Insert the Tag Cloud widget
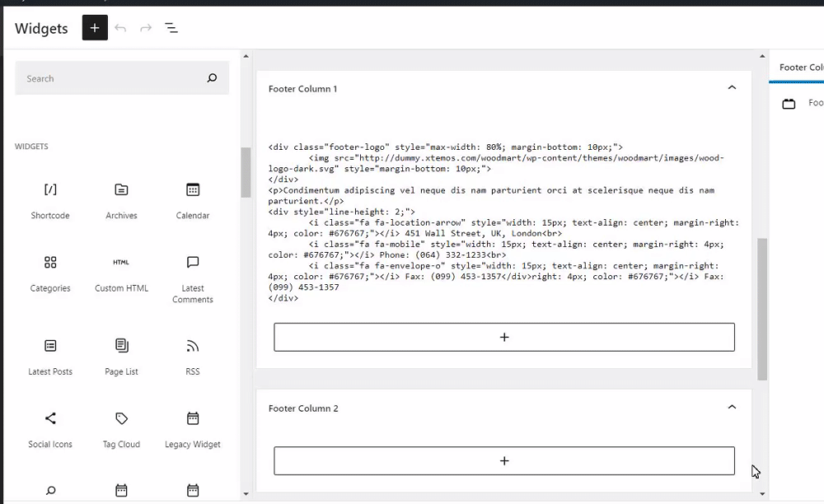Image resolution: width=824 pixels, height=504 pixels. click(x=121, y=430)
